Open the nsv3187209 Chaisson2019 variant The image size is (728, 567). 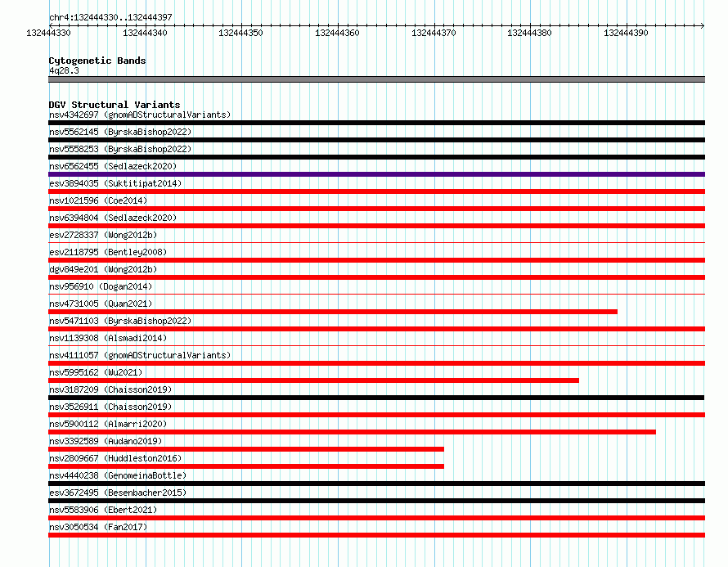110,389
